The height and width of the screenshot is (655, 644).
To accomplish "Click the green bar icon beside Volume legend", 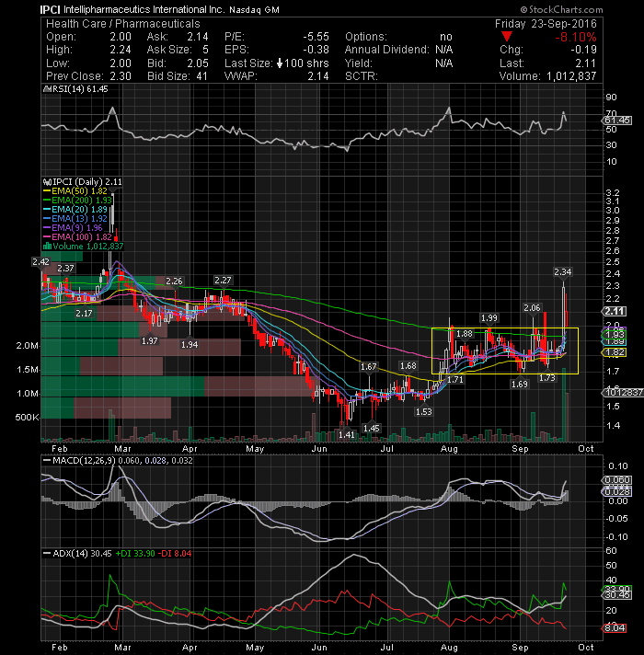I will [x=47, y=246].
